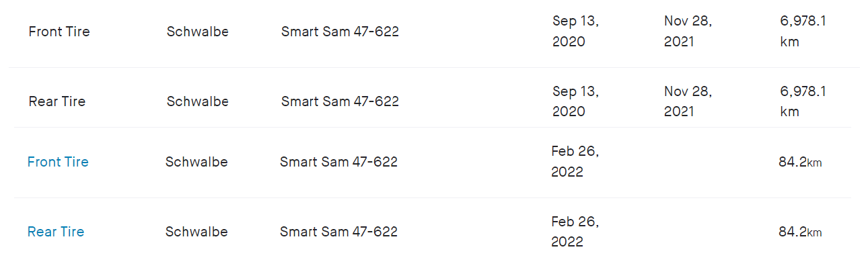
Task: Select 84.2km distance in blue Front Tire row
Action: (x=800, y=162)
